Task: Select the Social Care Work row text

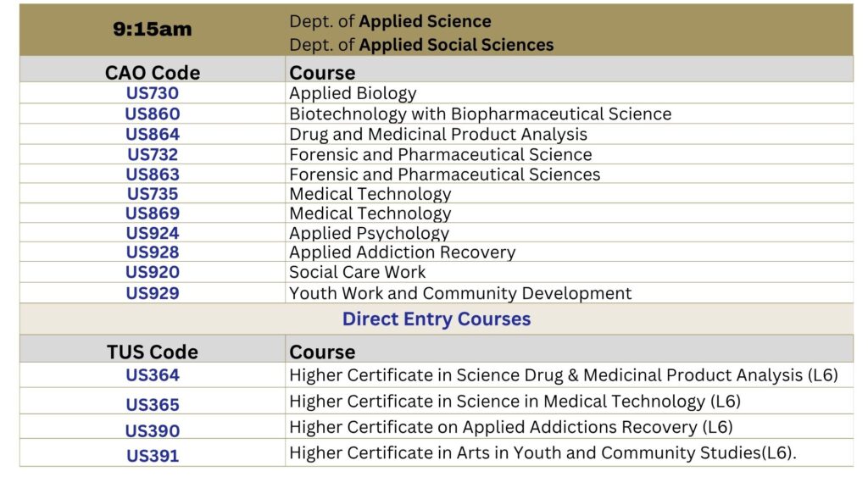Action: [x=357, y=272]
